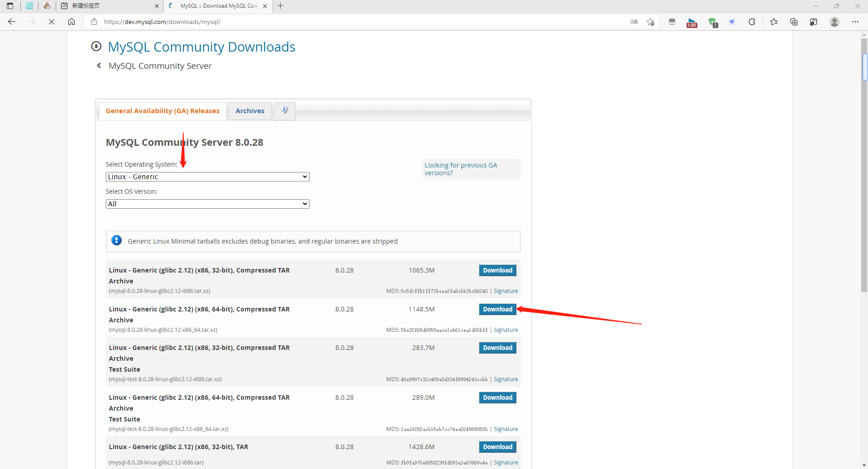Image resolution: width=868 pixels, height=469 pixels.
Task: Download the 32-bit Test Suite 283.7M
Action: 497,348
